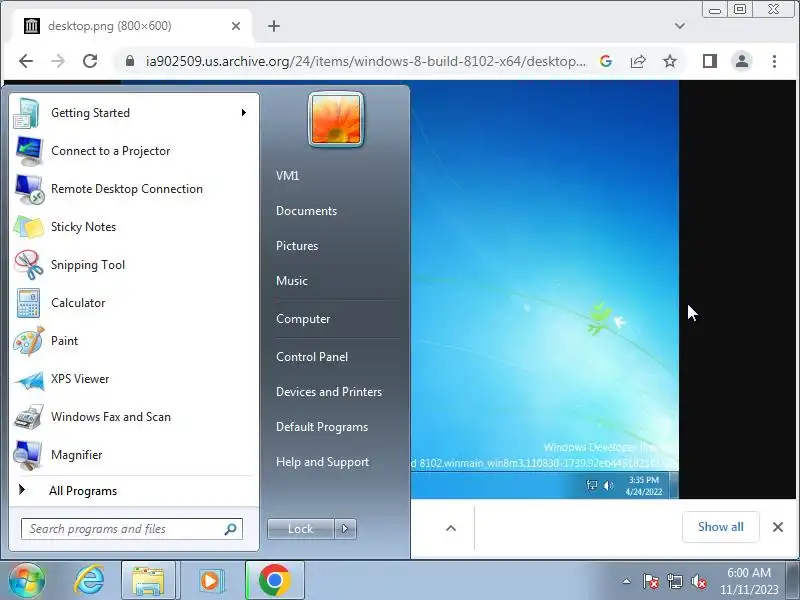Click the Search programs and files field
Image resolution: width=800 pixels, height=600 pixels.
[x=132, y=529]
